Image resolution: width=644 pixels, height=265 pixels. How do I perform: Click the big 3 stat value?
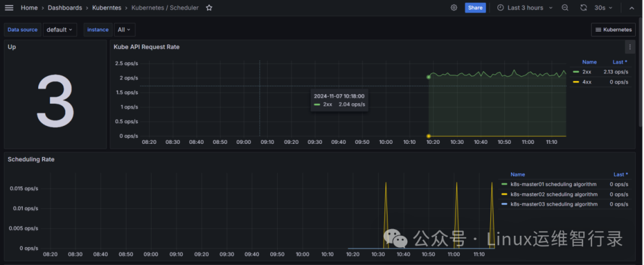click(x=55, y=101)
